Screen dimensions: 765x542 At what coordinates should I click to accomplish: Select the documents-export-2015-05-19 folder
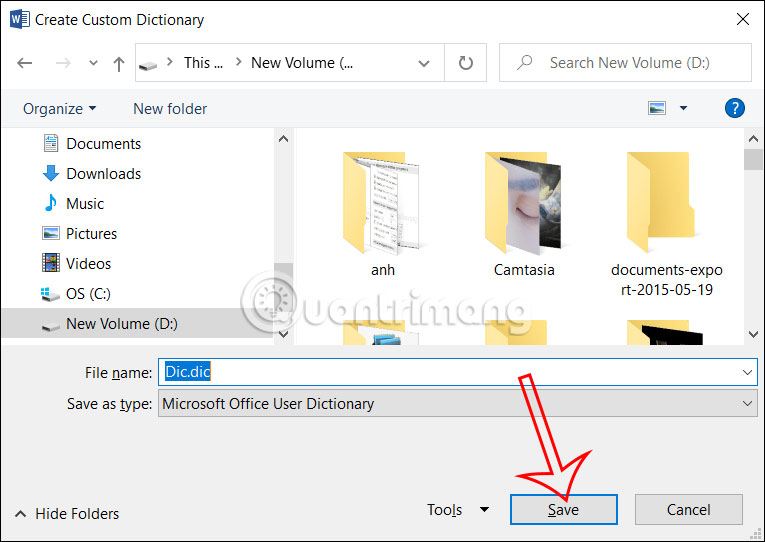(666, 224)
